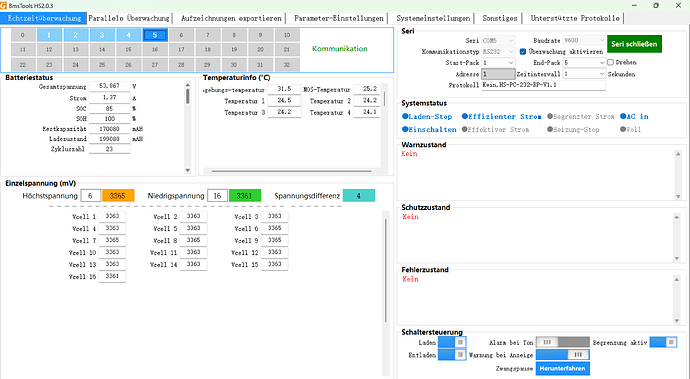Image resolution: width=690 pixels, height=379 pixels.
Task: Click the Vcell 1 voltage field
Action: point(112,216)
